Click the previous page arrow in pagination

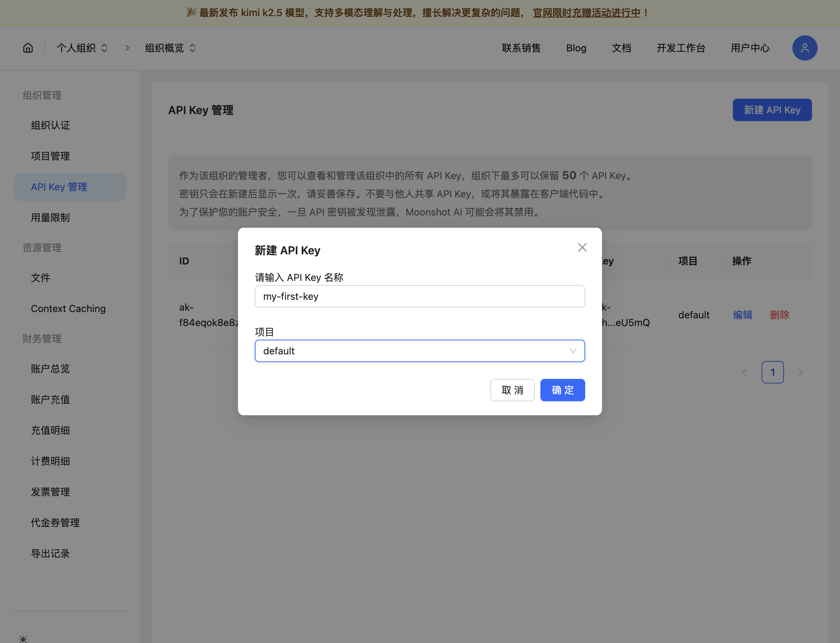pyautogui.click(x=744, y=372)
